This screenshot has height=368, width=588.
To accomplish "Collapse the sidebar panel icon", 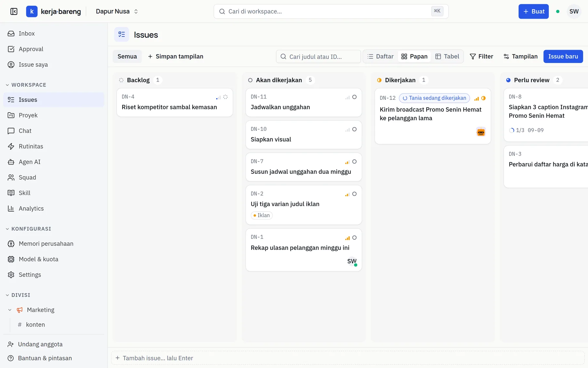I will pos(14,11).
